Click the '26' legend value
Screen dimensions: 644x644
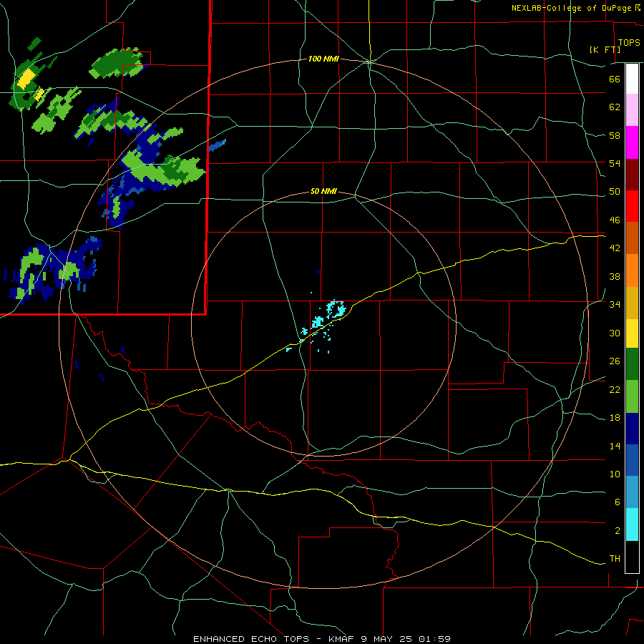pyautogui.click(x=615, y=361)
